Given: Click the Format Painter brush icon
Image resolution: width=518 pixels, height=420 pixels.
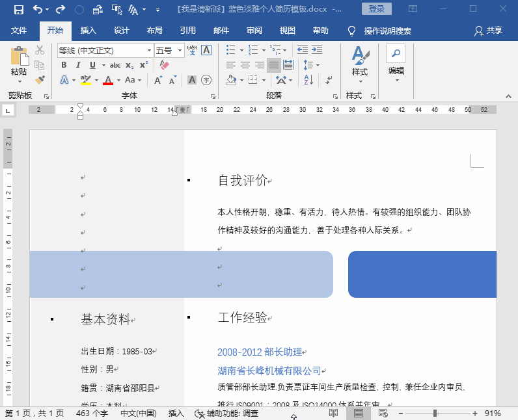Looking at the screenshot, I should click(40, 79).
